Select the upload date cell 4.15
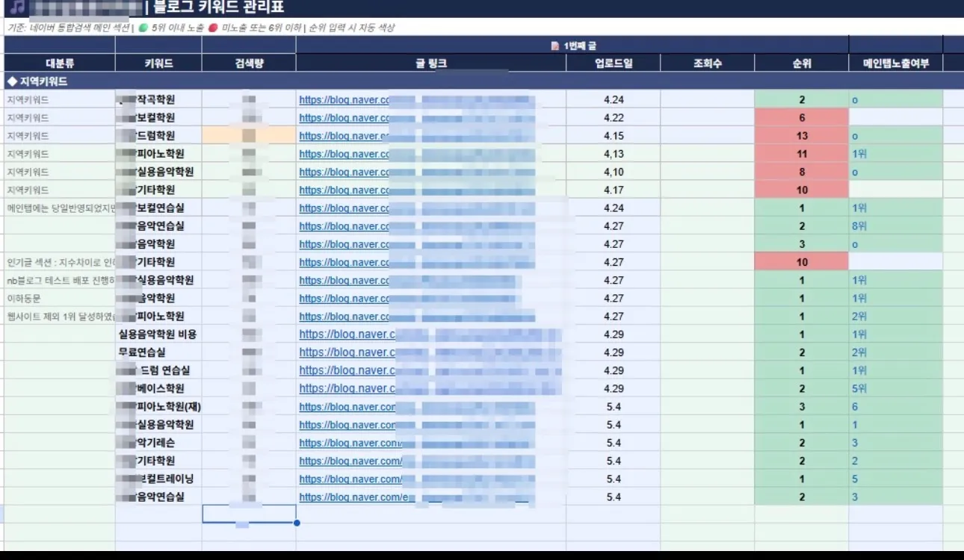The height and width of the screenshot is (560, 964). click(614, 136)
